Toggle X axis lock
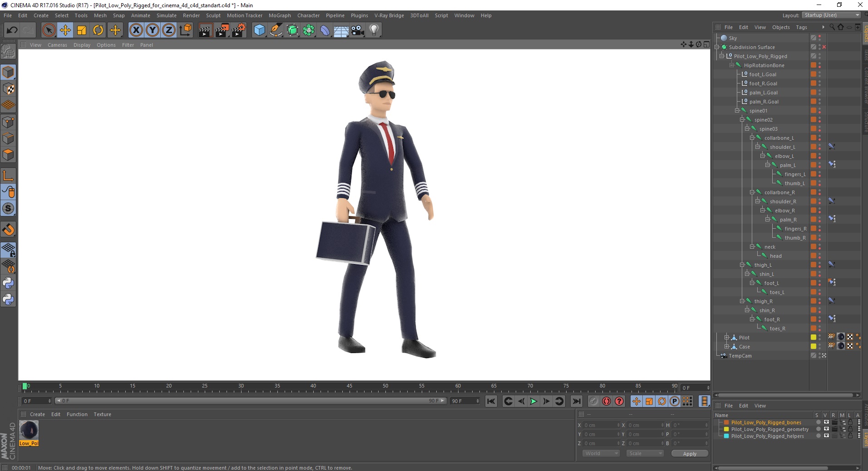868x471 pixels. [136, 30]
